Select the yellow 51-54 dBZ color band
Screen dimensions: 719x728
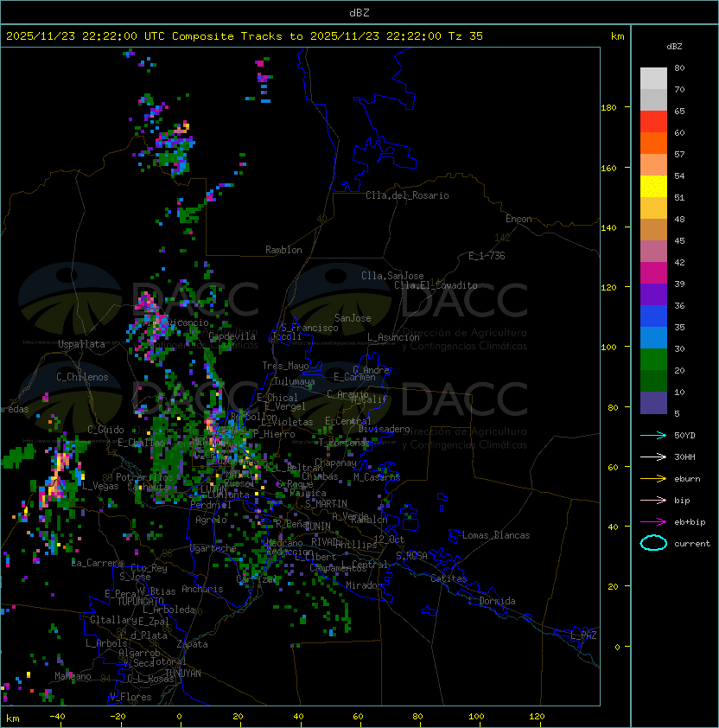[x=653, y=187]
